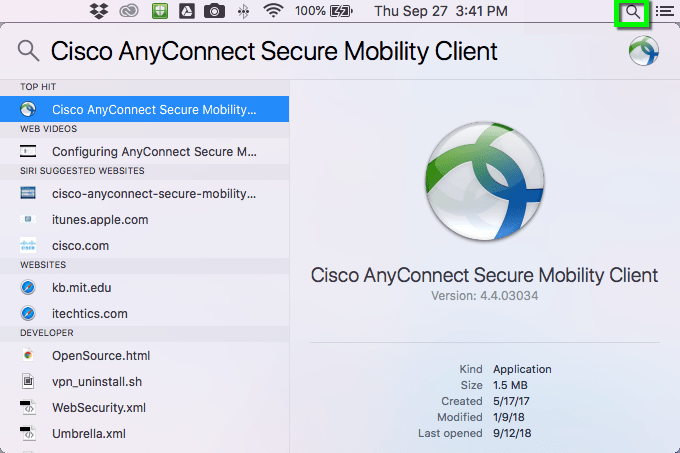Open the Bluetooth status menu
The width and height of the screenshot is (680, 453).
[x=243, y=12]
